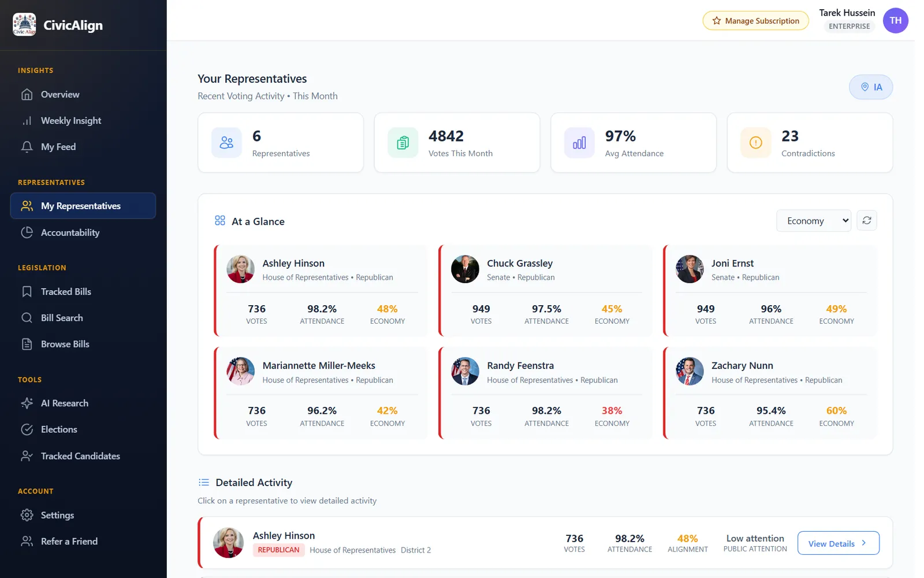This screenshot has width=924, height=578.
Task: Click the REPUBLICAN party badge
Action: [278, 550]
